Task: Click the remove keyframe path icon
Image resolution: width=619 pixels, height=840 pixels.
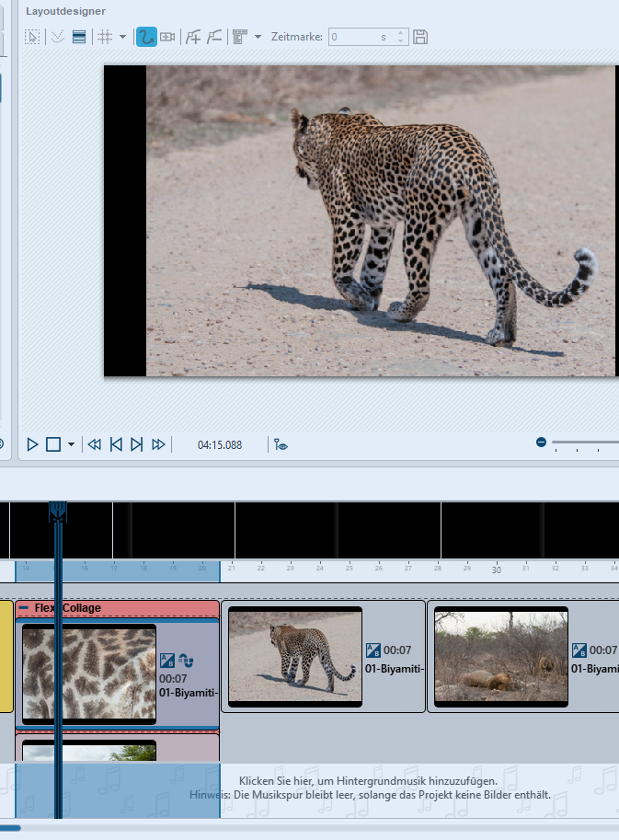Action: [214, 37]
